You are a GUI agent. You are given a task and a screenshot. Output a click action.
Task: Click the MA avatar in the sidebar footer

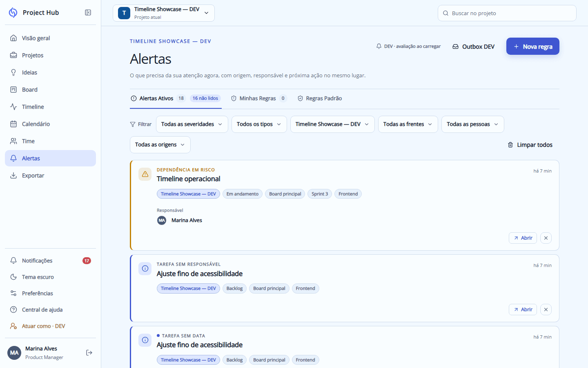coord(14,353)
